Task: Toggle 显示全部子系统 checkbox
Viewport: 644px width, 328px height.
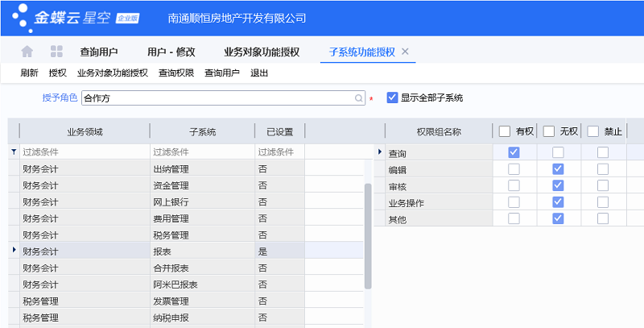Action: point(393,98)
